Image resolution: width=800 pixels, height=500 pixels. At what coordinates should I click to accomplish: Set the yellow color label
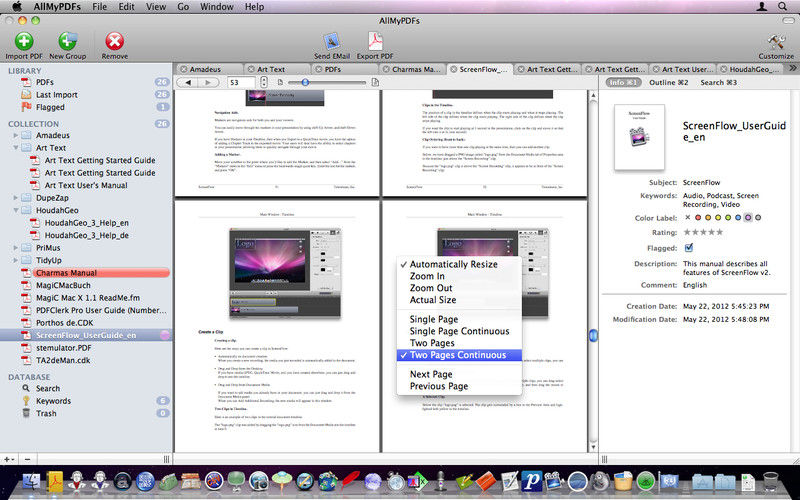tap(718, 217)
